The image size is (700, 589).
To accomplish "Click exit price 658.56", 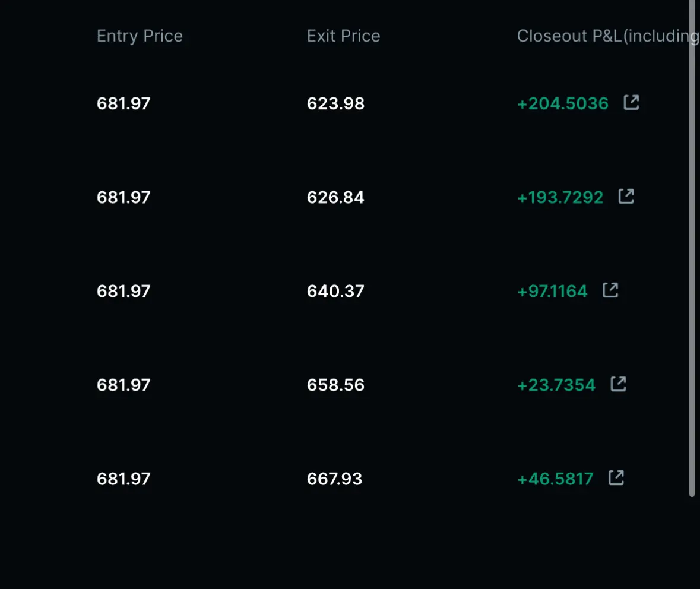I will pyautogui.click(x=335, y=385).
